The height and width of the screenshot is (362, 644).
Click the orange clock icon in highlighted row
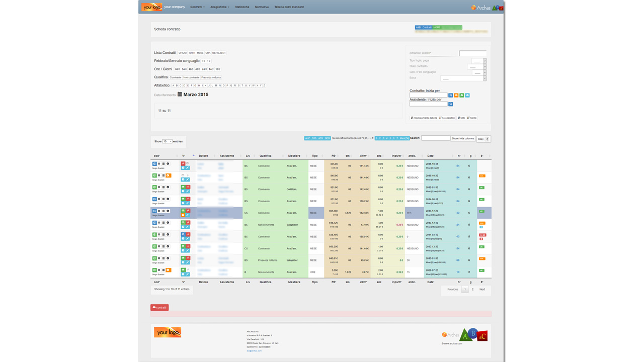click(x=183, y=215)
